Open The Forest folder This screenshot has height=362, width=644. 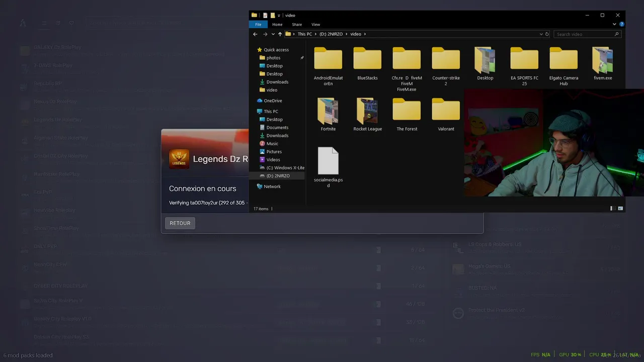[x=407, y=115]
